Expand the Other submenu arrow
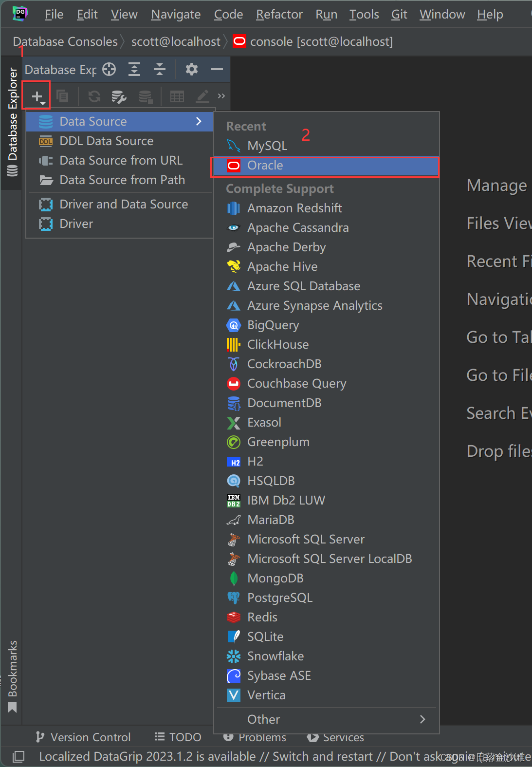Viewport: 532px width, 767px height. click(422, 719)
